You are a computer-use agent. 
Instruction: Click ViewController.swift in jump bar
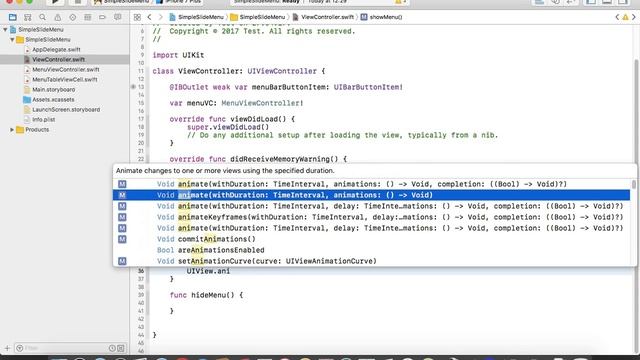[x=323, y=17]
